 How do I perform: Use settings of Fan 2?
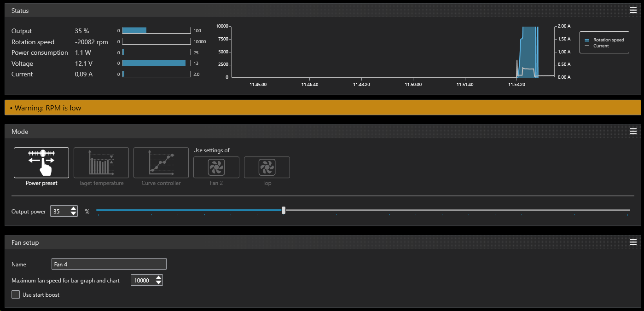click(x=216, y=167)
